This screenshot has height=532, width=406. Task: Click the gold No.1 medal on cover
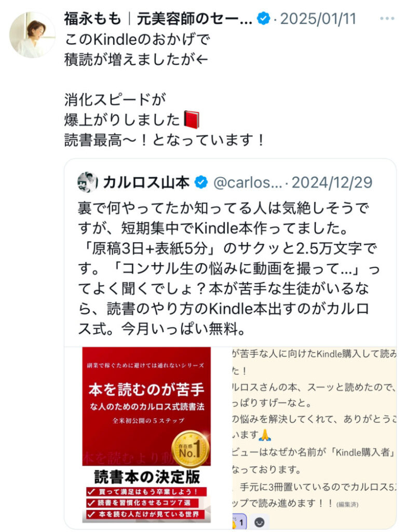pos(191,449)
